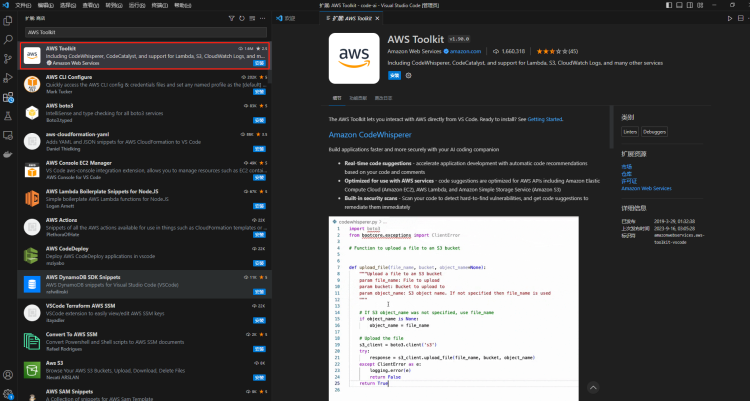750x401 pixels.
Task: Open the 文件 (File) menu
Action: 23,5
